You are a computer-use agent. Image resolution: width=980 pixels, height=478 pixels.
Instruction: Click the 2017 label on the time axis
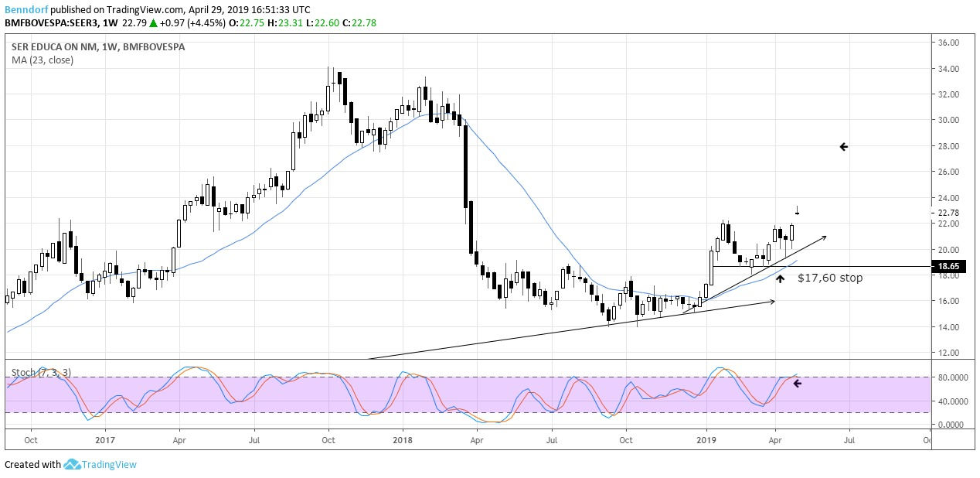pyautogui.click(x=104, y=442)
